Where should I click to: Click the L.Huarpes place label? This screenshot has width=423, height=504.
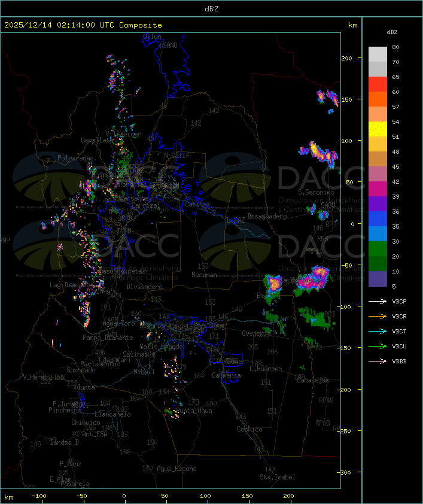click(266, 369)
